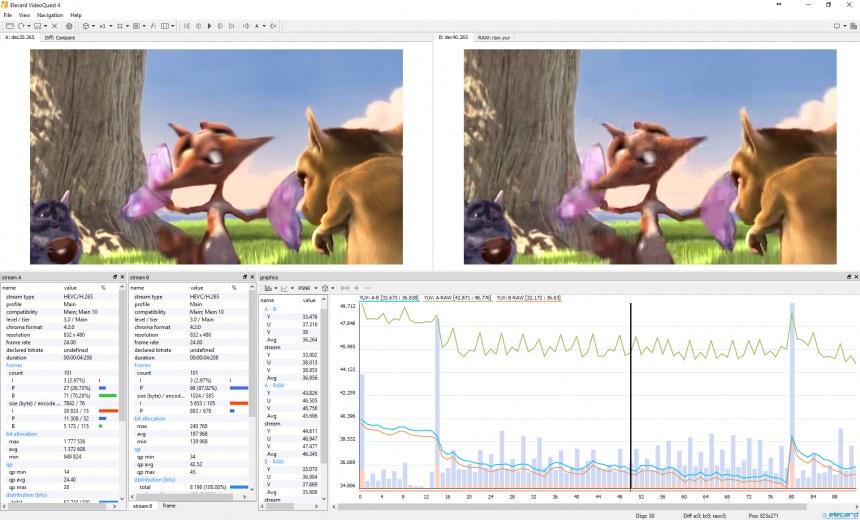Toggle the YUV: B-RAW legend series
This screenshot has height=520, width=860.
[x=527, y=298]
